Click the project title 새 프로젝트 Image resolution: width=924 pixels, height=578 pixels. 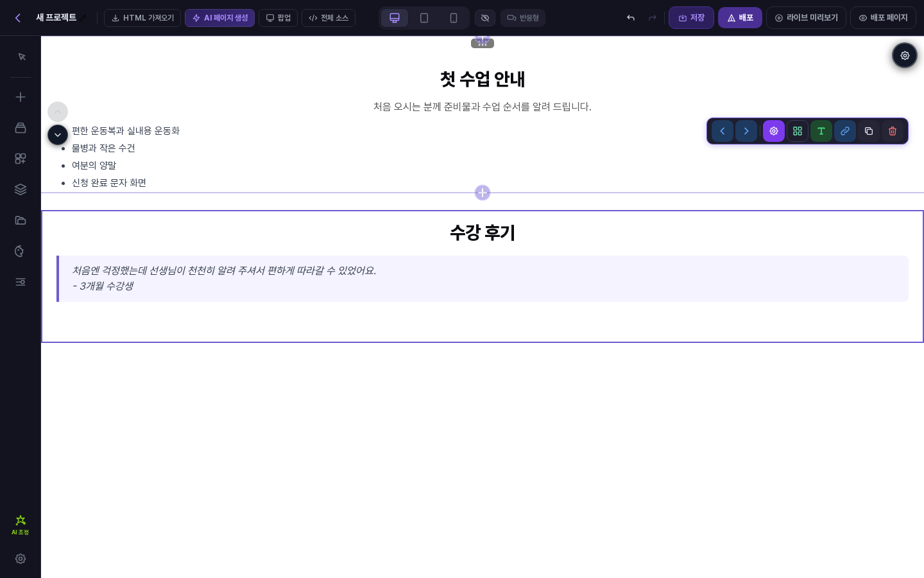click(x=56, y=18)
